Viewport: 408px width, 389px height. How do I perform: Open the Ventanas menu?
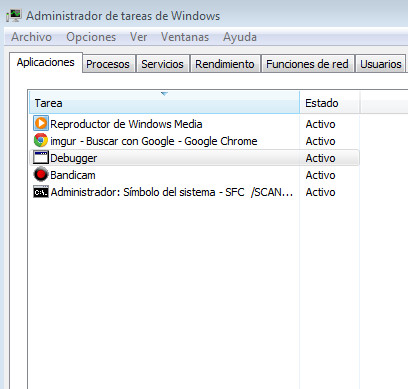pos(185,37)
